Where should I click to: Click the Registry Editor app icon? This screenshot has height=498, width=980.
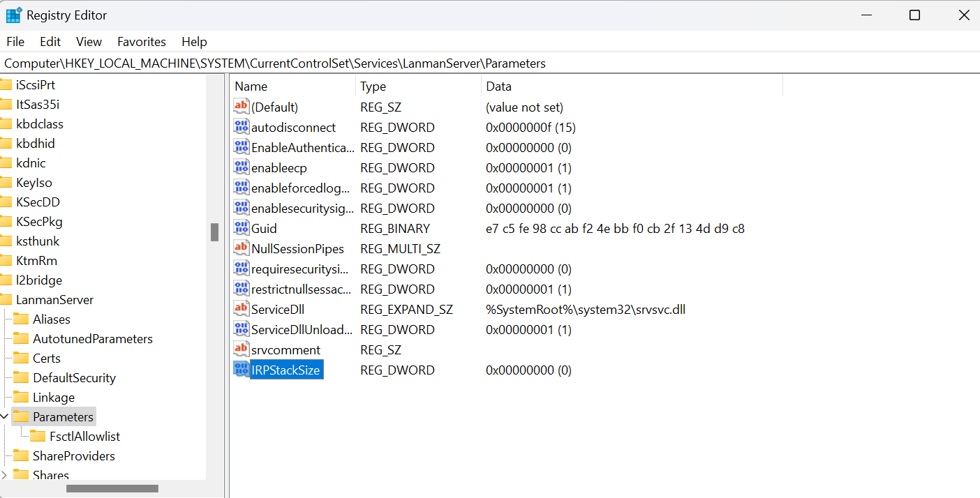tap(14, 15)
